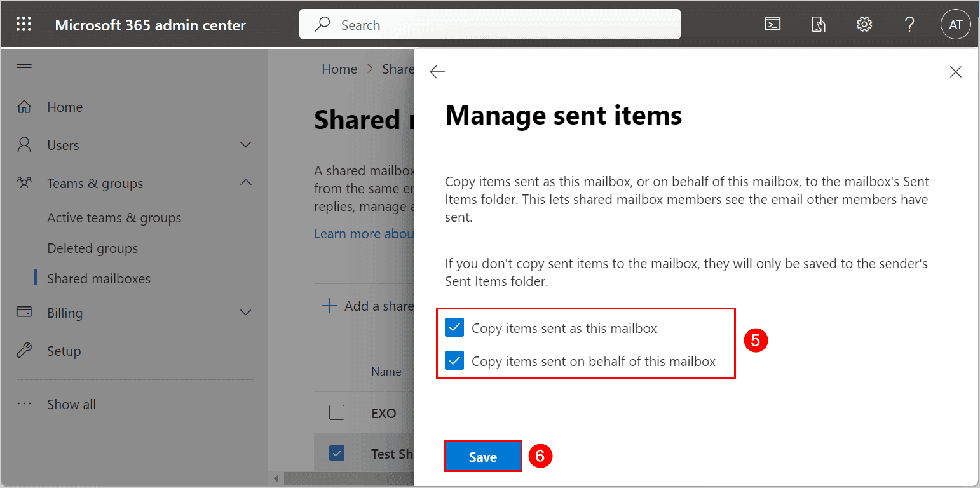Close the Manage sent items panel
This screenshot has height=488, width=980.
tap(955, 72)
